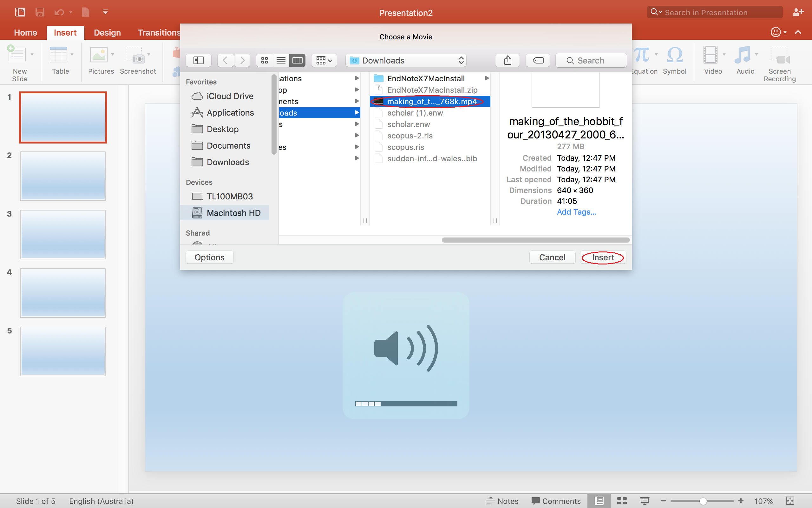This screenshot has width=812, height=508.
Task: Select EndNoteX7MacInstall.zip file
Action: (x=430, y=90)
